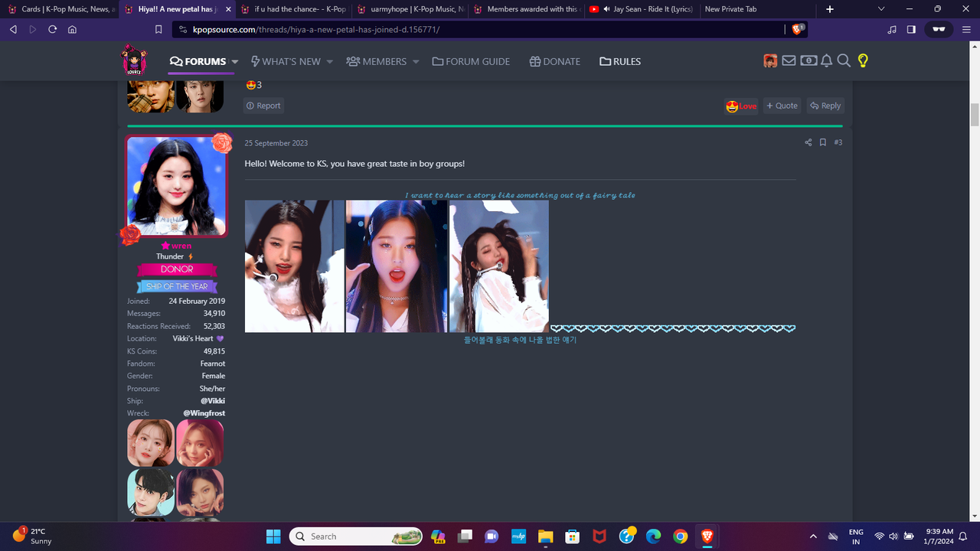Image resolution: width=980 pixels, height=551 pixels.
Task: Click the Reply button on the post
Action: tap(825, 106)
